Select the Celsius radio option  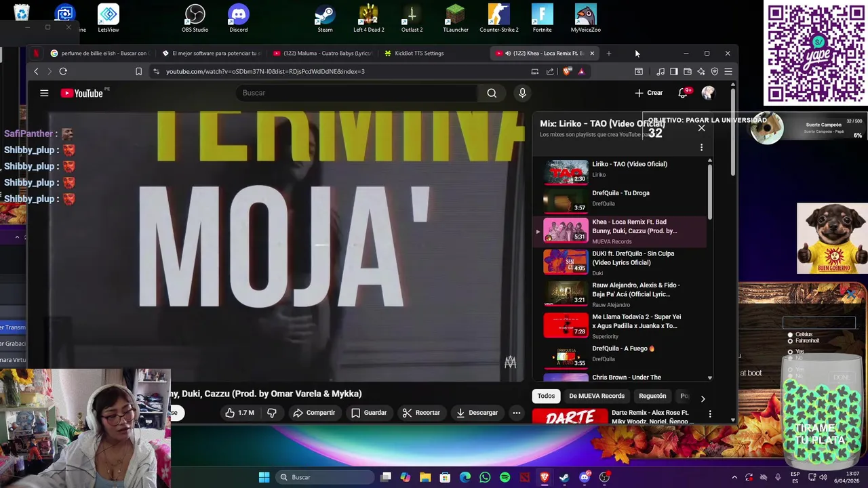(790, 335)
